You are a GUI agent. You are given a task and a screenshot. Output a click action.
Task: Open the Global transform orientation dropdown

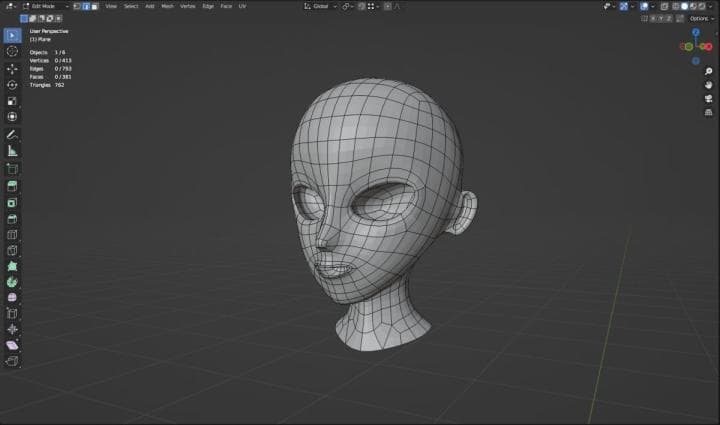[x=319, y=6]
